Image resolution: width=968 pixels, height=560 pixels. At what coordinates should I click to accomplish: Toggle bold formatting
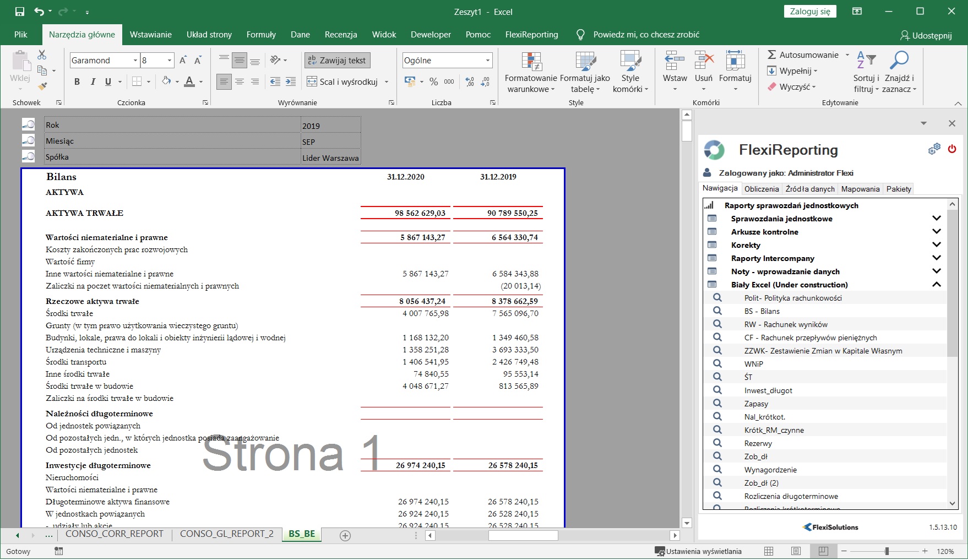pyautogui.click(x=77, y=82)
